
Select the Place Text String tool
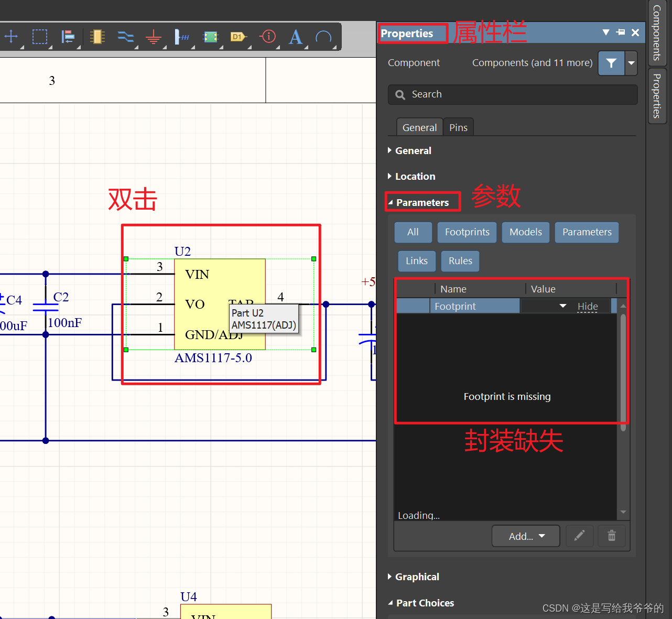[x=296, y=37]
